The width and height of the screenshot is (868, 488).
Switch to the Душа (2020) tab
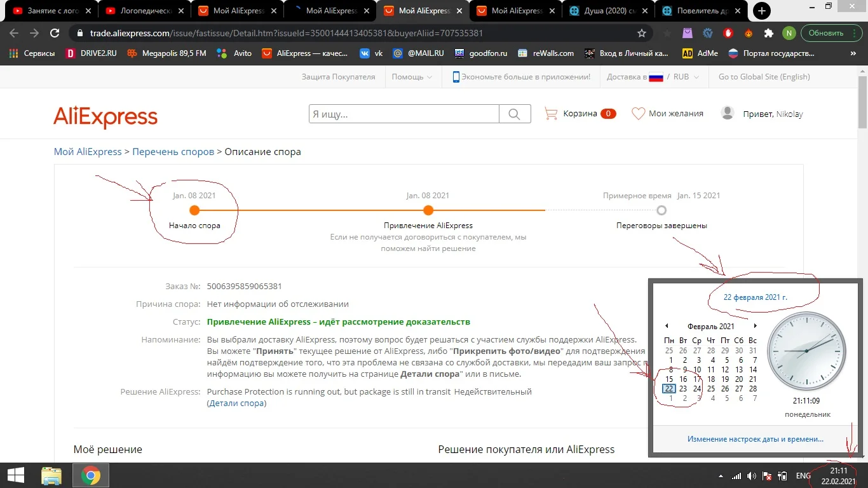[x=609, y=11]
